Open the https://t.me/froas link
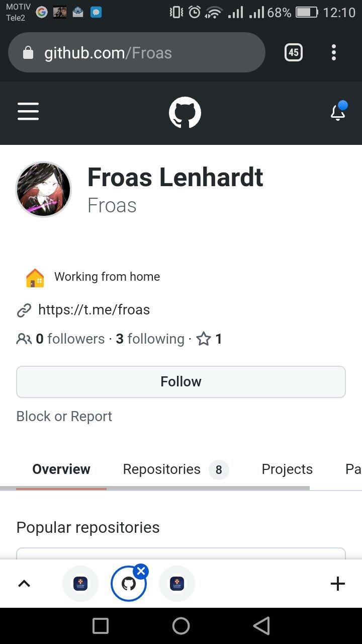This screenshot has width=362, height=644. point(94,309)
